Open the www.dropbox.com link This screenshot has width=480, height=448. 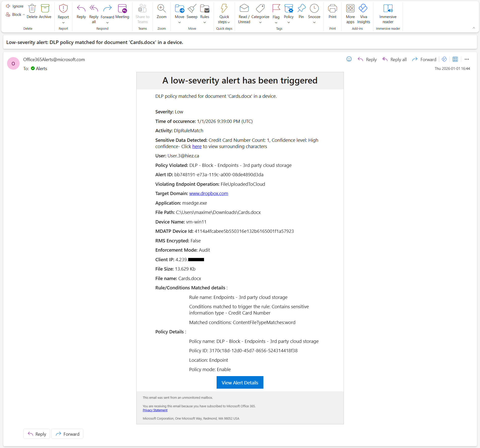pyautogui.click(x=209, y=193)
